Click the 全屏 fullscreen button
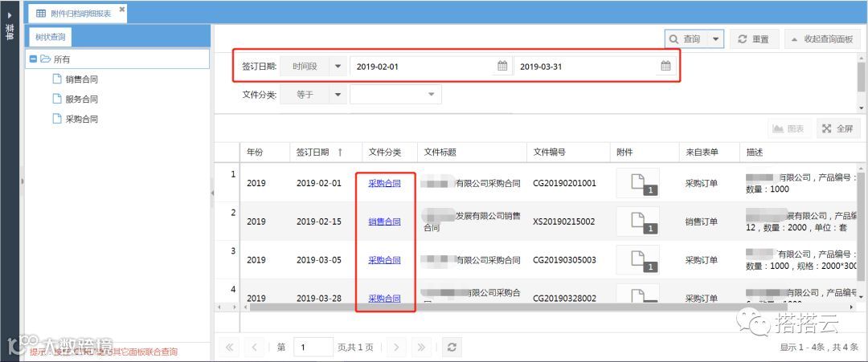868x362 pixels. tap(838, 128)
